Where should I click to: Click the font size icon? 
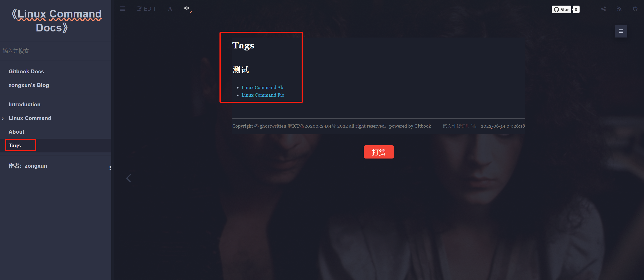(170, 8)
